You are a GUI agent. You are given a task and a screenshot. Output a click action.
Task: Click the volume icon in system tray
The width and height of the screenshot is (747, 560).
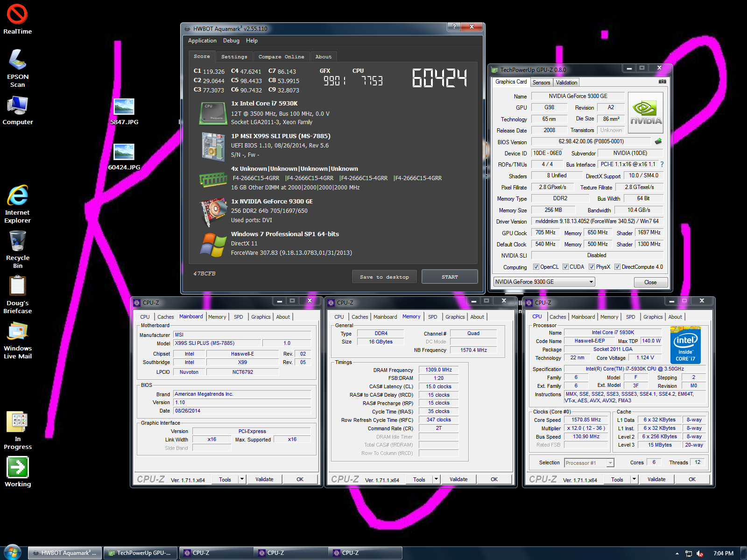(700, 553)
